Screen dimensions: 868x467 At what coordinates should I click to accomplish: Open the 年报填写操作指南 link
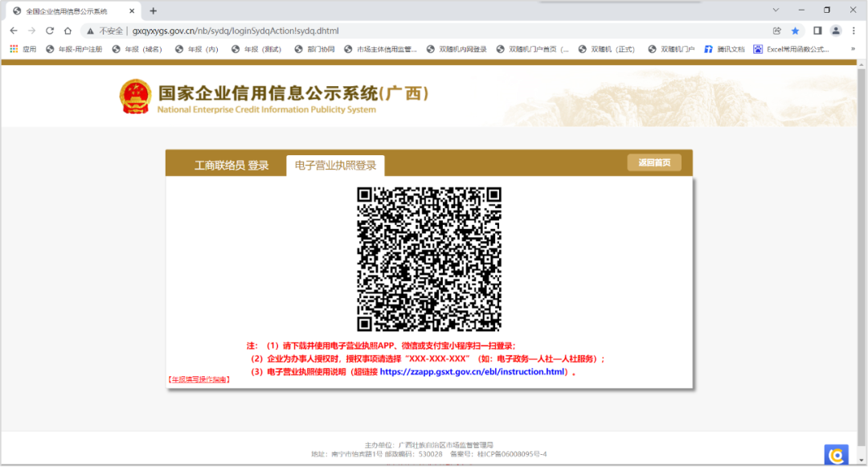pyautogui.click(x=199, y=379)
